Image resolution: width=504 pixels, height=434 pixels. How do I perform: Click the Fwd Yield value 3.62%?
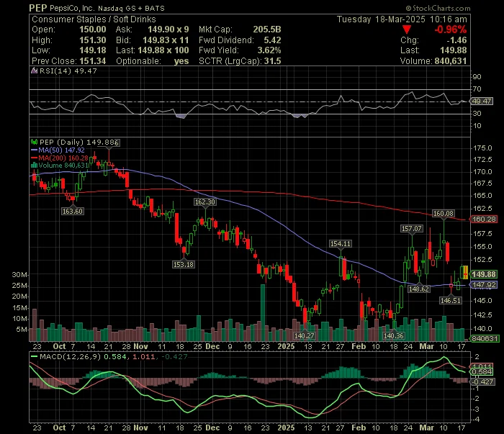coord(269,50)
